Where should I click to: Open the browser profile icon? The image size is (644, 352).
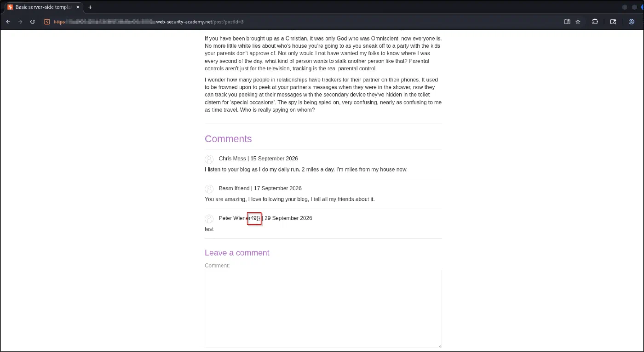coord(632,22)
